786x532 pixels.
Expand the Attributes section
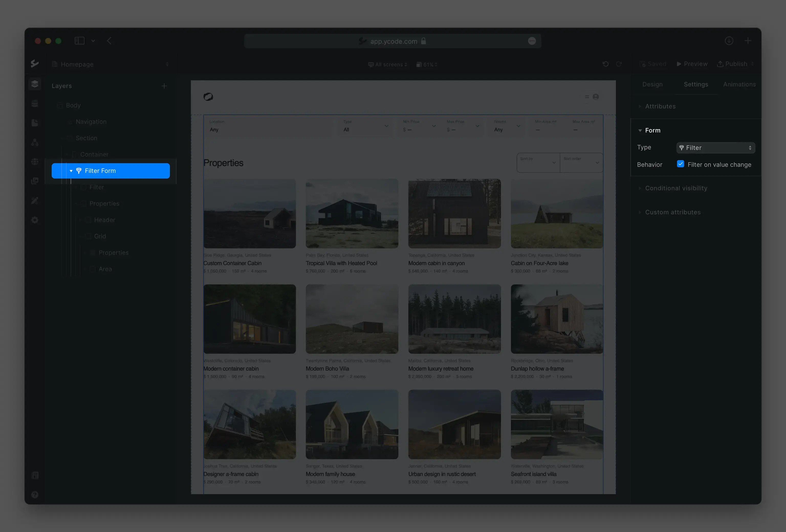[640, 106]
